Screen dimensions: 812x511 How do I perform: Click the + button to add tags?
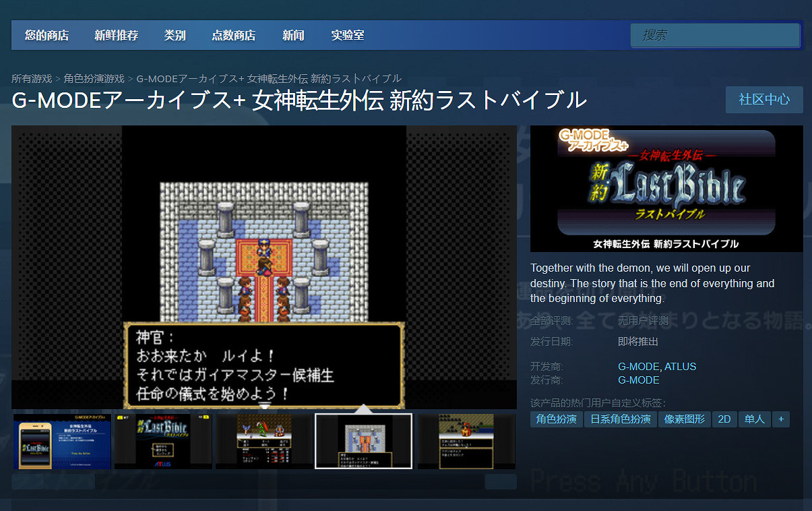(x=780, y=419)
